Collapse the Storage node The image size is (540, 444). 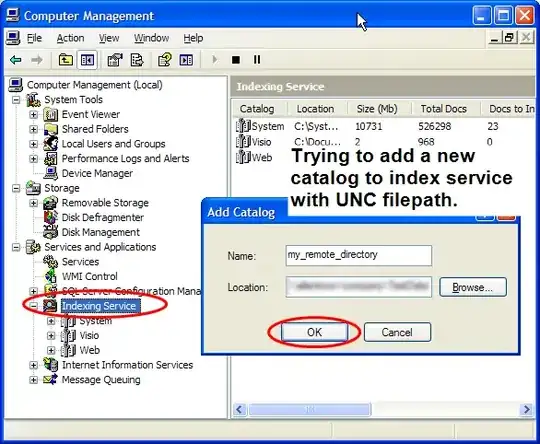pyautogui.click(x=16, y=188)
